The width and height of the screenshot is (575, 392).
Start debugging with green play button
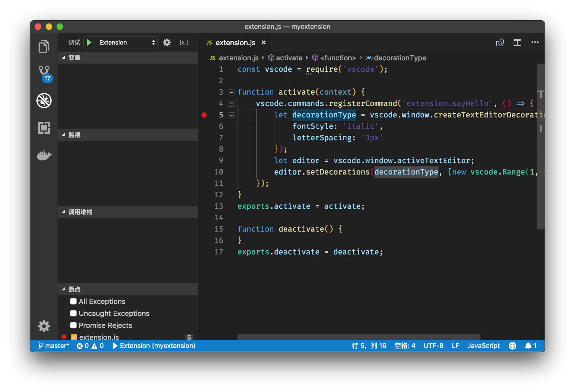[89, 42]
